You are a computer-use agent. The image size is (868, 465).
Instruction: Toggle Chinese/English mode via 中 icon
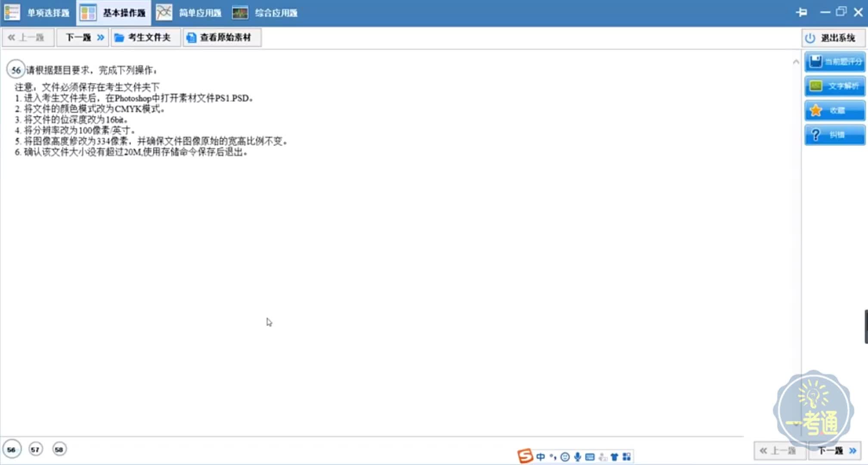[x=541, y=457]
